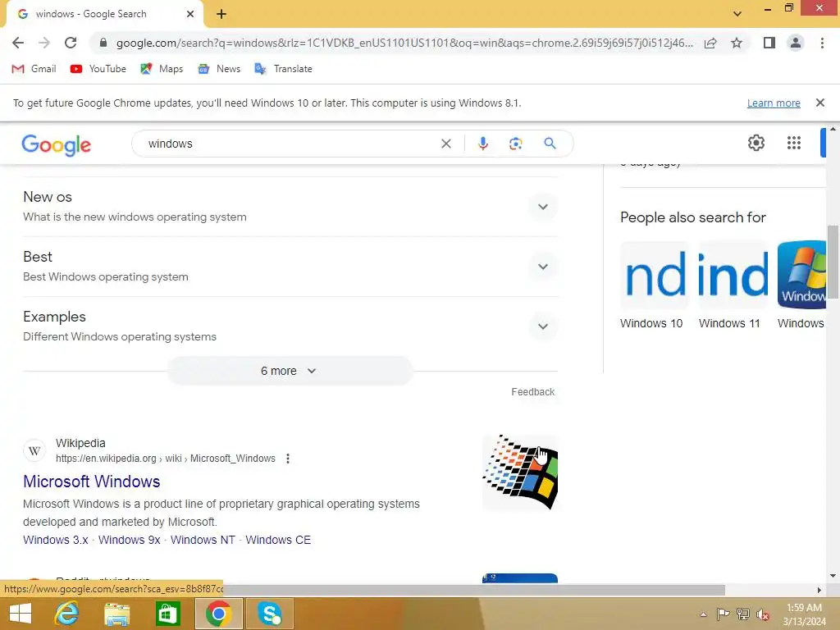The width and height of the screenshot is (840, 630).
Task: Search by image with the Google Lens icon
Action: [x=515, y=144]
